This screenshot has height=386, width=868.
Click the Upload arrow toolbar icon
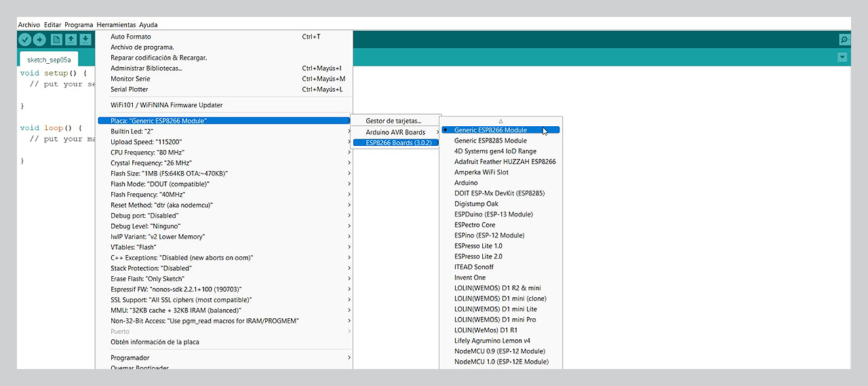[39, 39]
